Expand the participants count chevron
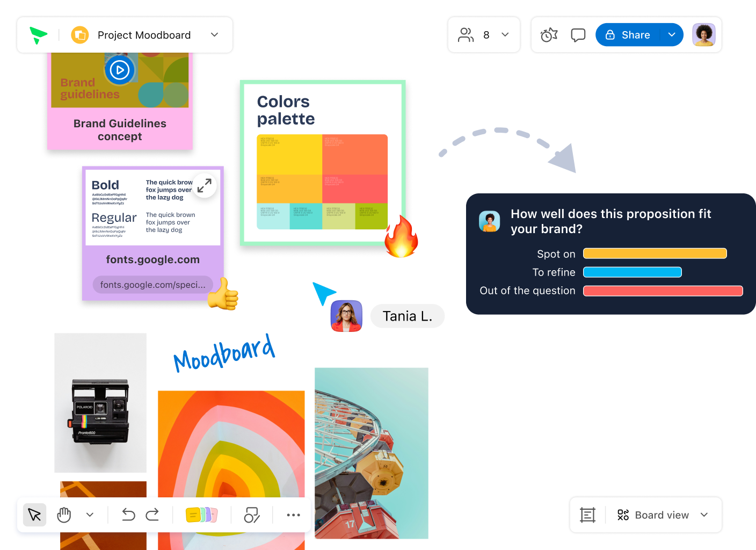This screenshot has width=756, height=550. (505, 35)
